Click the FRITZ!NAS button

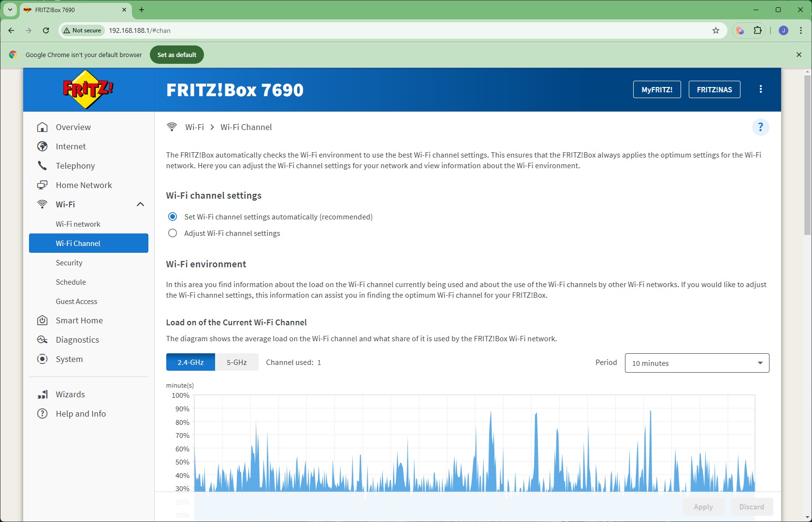pyautogui.click(x=714, y=89)
